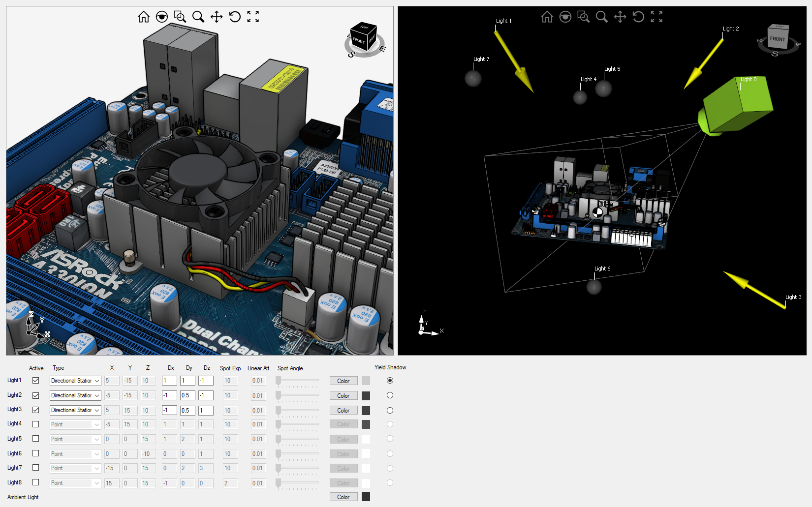This screenshot has height=507, width=812.
Task: Enable Light8 Active checkbox
Action: [35, 482]
